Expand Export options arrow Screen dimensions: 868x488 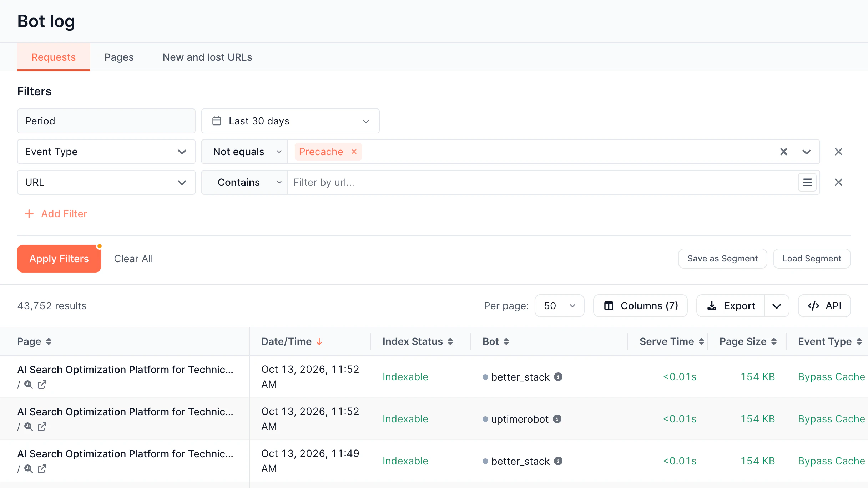click(x=777, y=306)
